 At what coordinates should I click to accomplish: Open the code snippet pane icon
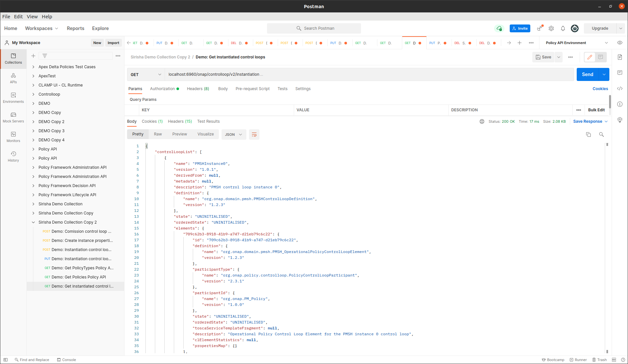[620, 88]
